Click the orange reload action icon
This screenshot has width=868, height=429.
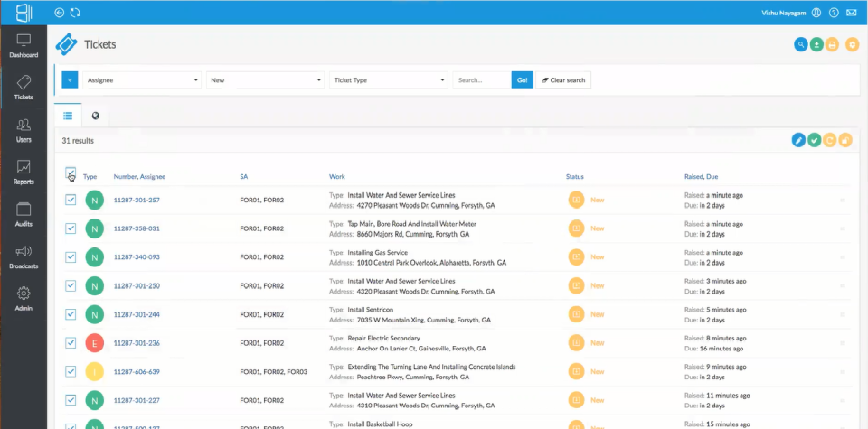[829, 140]
